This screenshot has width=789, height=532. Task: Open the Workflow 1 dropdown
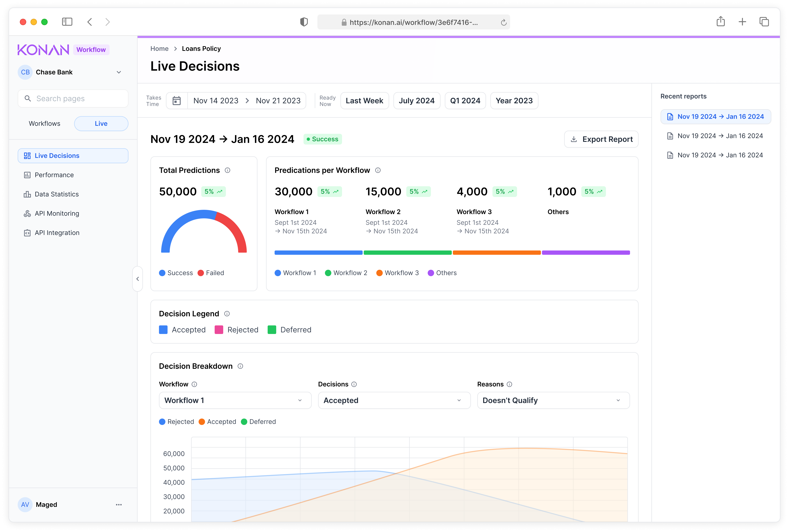(x=235, y=400)
